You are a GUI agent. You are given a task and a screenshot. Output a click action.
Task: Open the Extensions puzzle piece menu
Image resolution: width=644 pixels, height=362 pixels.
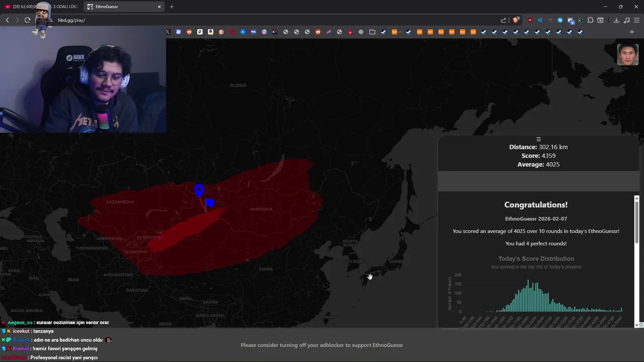point(590,20)
